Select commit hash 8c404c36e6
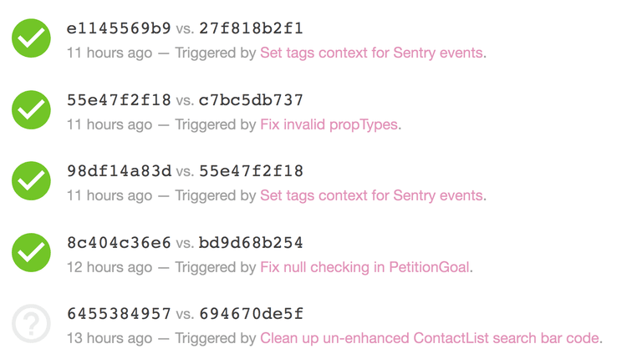 point(119,243)
